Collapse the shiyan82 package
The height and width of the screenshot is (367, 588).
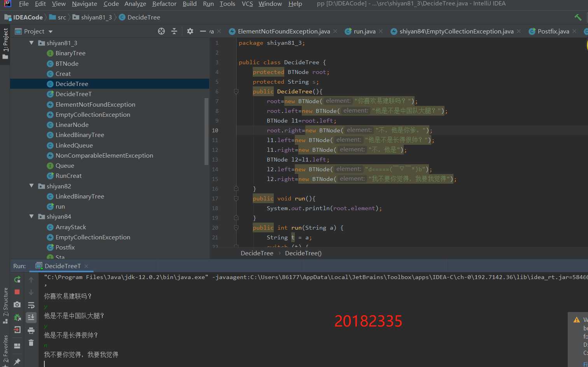coord(31,186)
